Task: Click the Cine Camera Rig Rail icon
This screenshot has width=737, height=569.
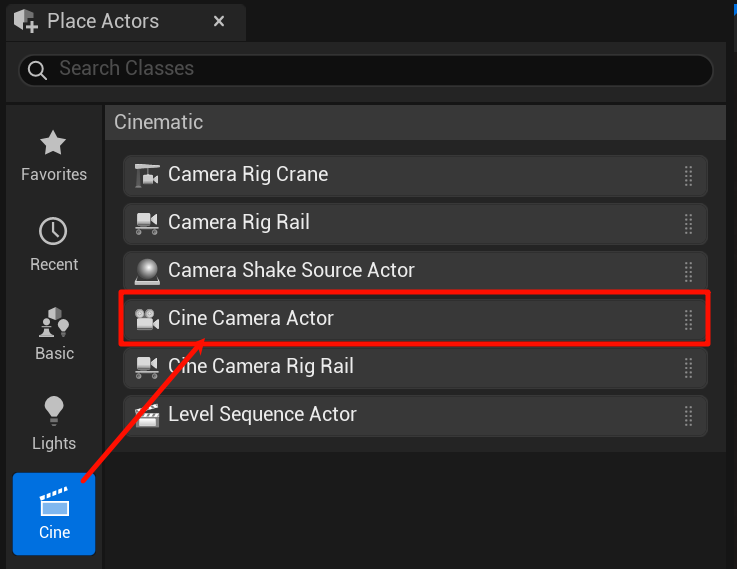Action: coord(147,367)
